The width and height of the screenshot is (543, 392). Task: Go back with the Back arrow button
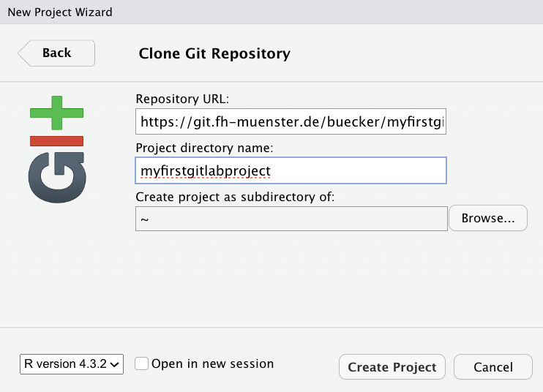click(x=56, y=53)
